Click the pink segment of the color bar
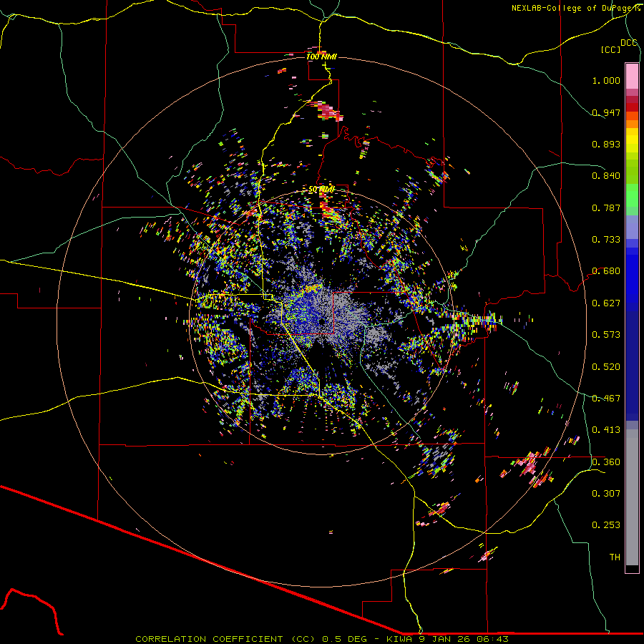 pyautogui.click(x=632, y=77)
